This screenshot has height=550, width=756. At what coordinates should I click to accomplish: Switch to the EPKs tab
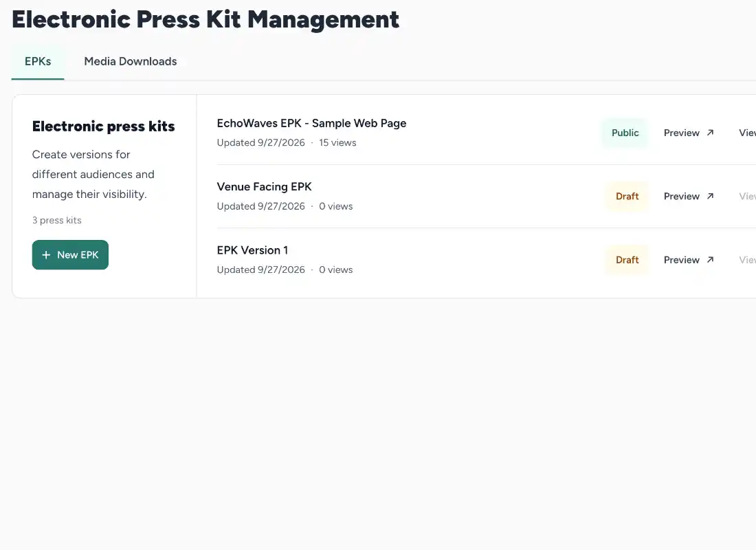(38, 62)
